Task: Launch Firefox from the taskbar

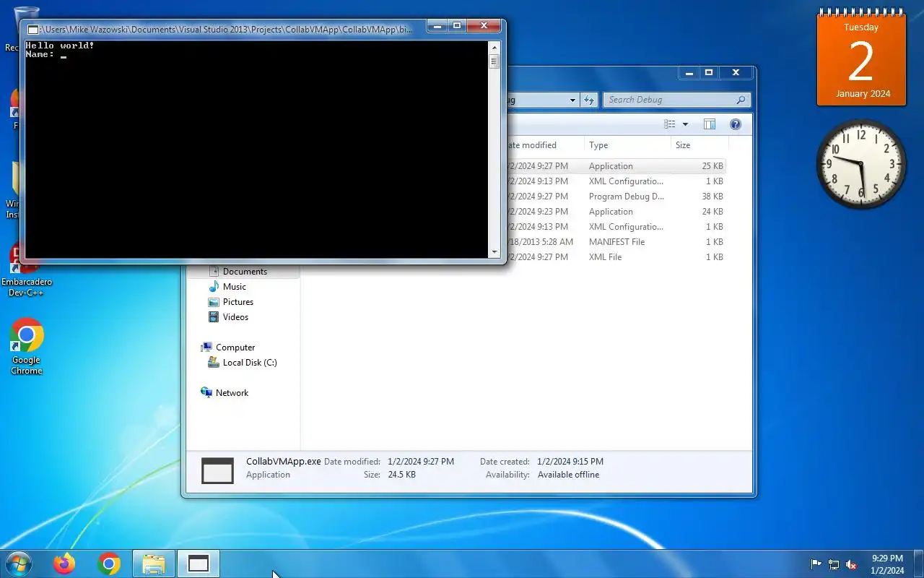Action: click(x=64, y=564)
